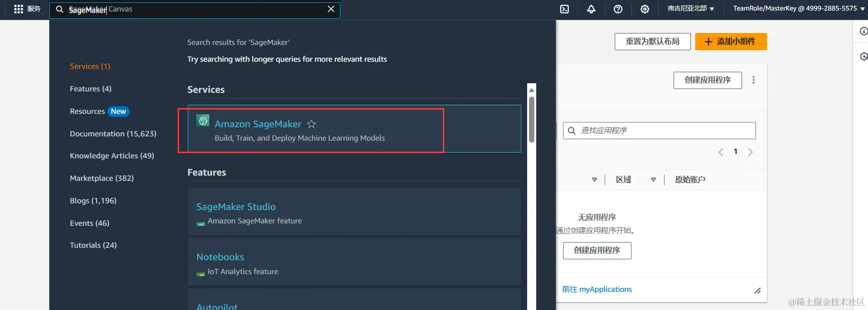Filter results by Events (46)
The image size is (868, 310).
[90, 223]
